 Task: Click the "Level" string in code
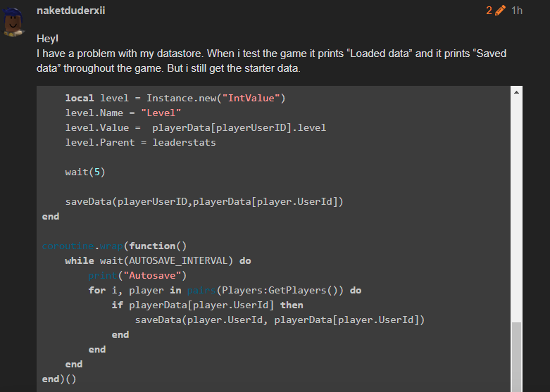(161, 113)
